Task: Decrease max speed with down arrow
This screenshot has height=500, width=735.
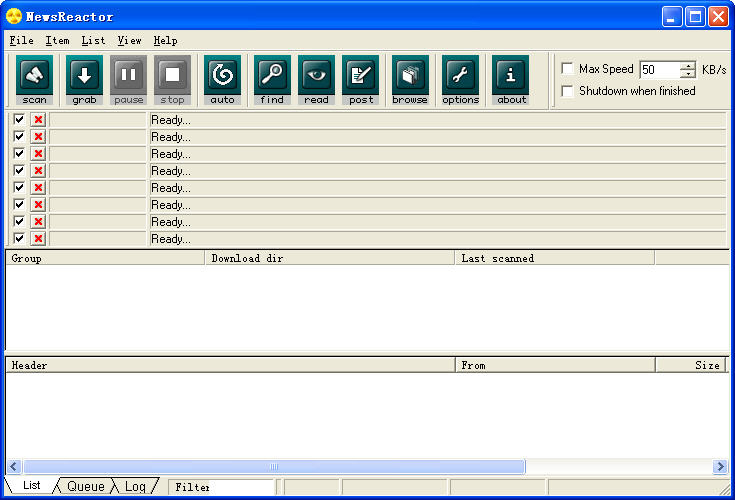Action: point(688,74)
